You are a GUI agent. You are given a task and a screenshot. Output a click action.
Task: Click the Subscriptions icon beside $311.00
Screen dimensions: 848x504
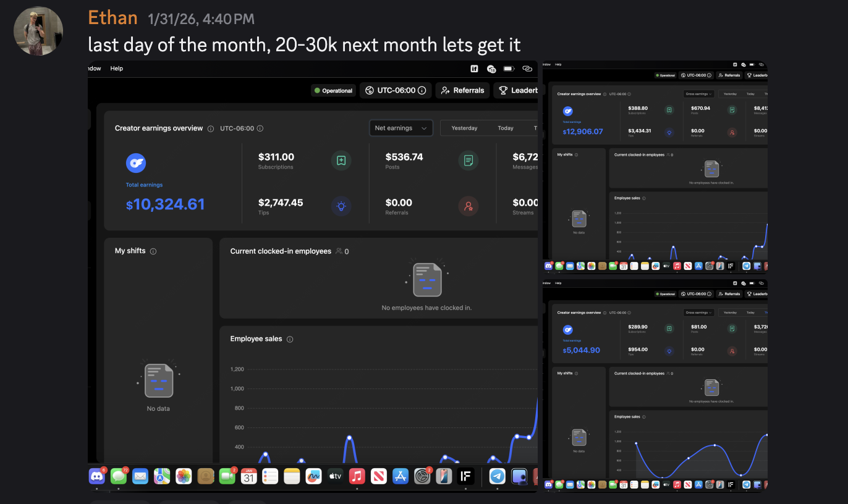341,161
